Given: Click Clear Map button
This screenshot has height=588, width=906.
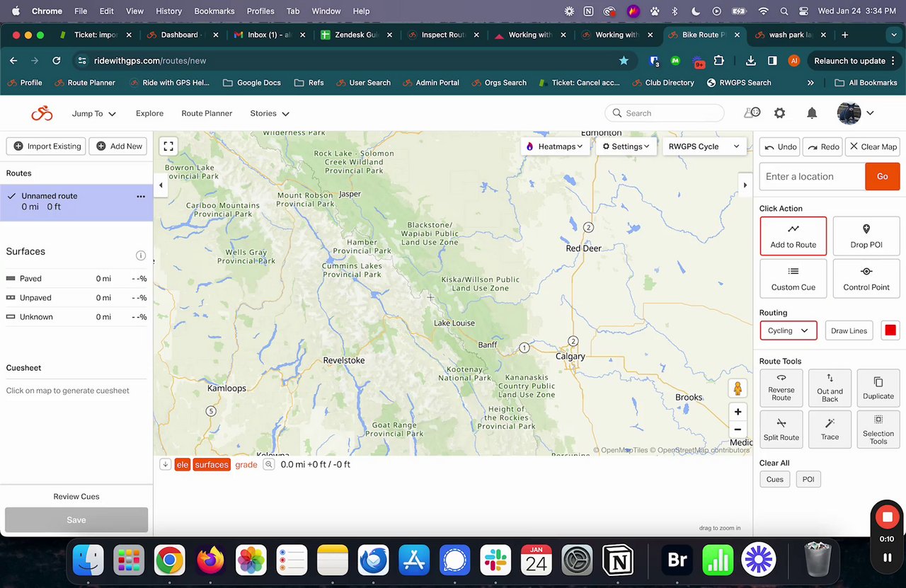Looking at the screenshot, I should pos(873,146).
